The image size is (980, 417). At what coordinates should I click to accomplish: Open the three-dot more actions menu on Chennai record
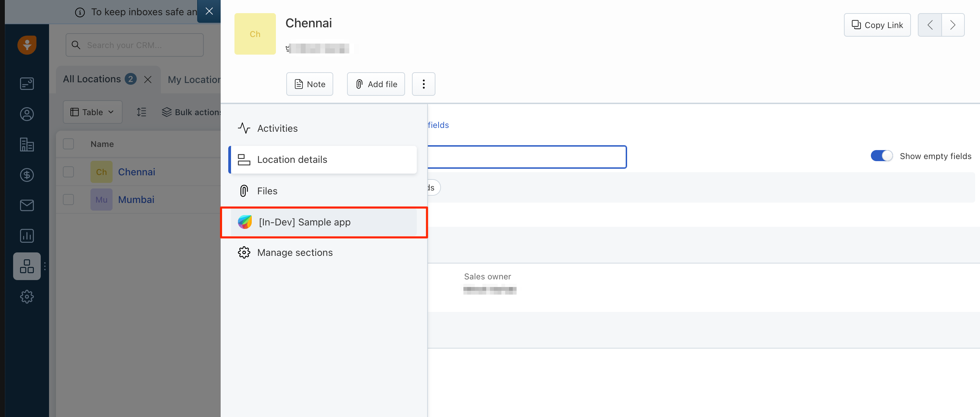(x=423, y=84)
